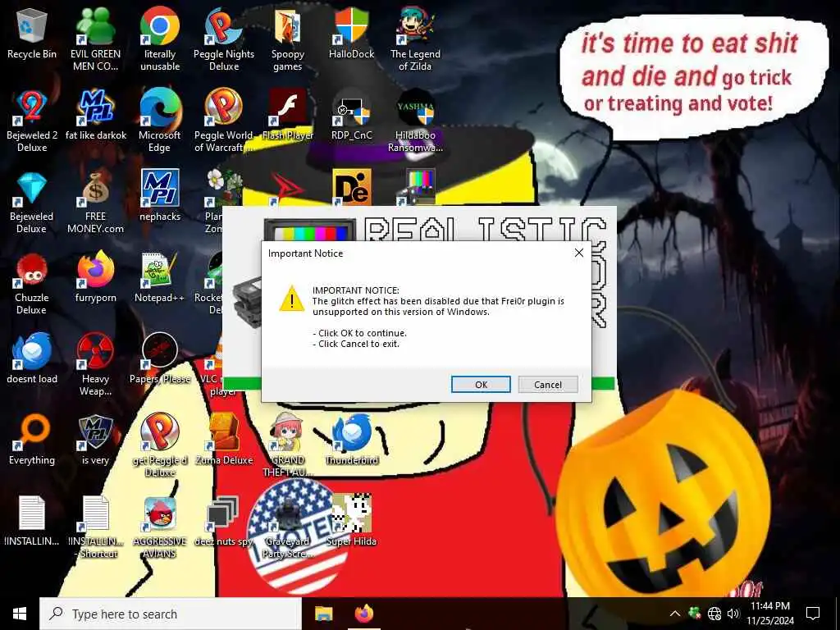Close the Important Notice dialog
The height and width of the screenshot is (630, 840).
[x=579, y=253]
